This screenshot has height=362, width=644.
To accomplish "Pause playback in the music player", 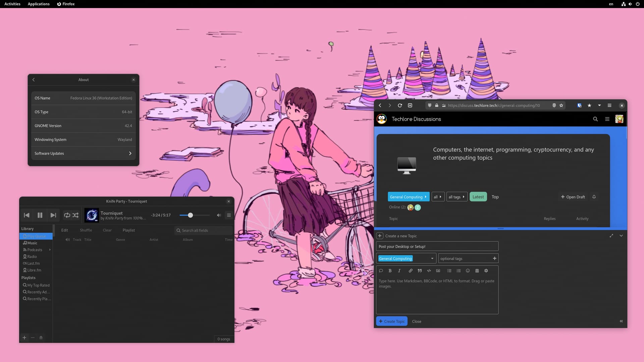I will click(40, 215).
